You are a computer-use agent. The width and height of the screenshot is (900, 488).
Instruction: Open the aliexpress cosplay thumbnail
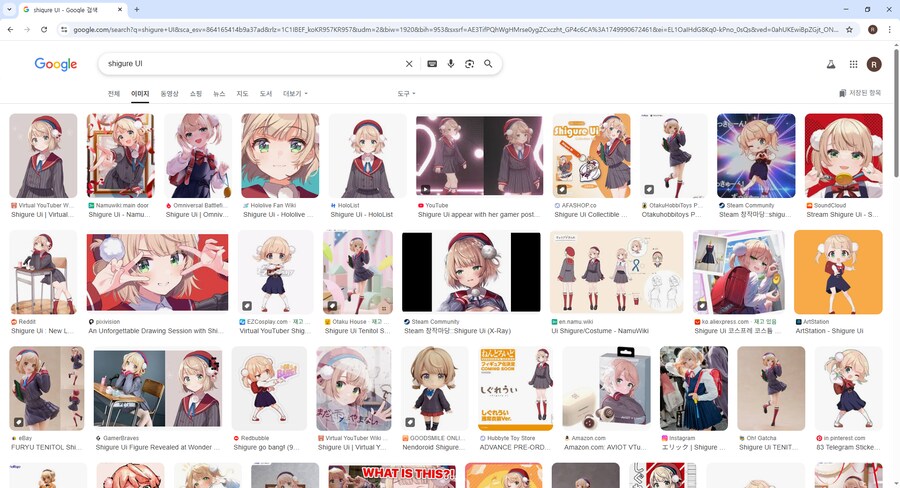[x=739, y=272]
